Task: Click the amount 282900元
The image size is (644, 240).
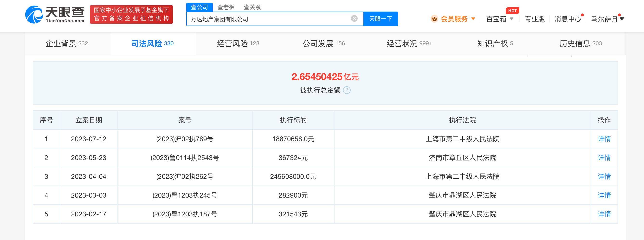Action: coord(293,195)
